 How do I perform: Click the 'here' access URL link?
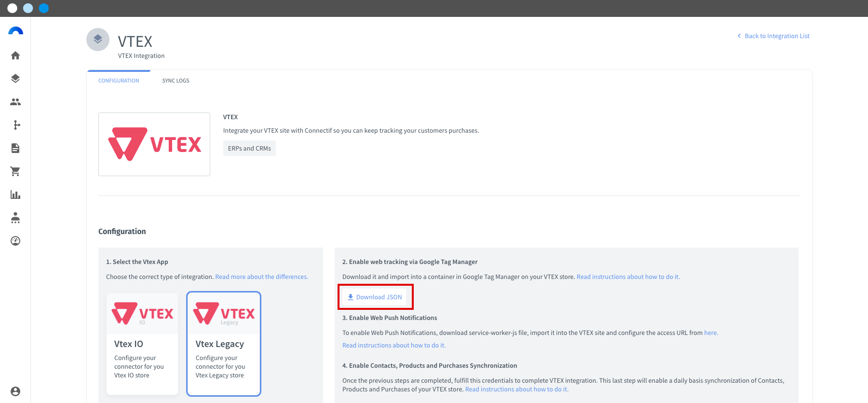[711, 333]
